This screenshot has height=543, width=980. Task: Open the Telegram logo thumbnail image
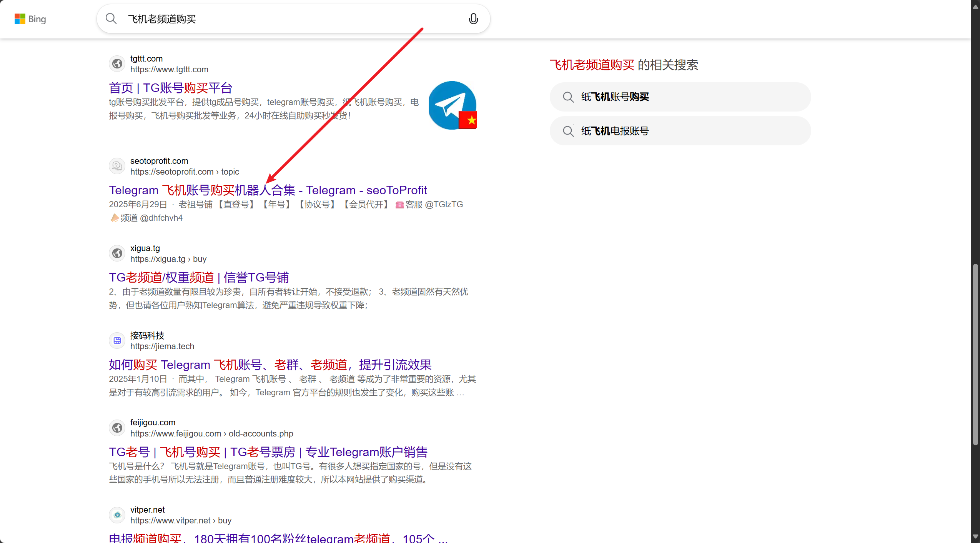(453, 105)
